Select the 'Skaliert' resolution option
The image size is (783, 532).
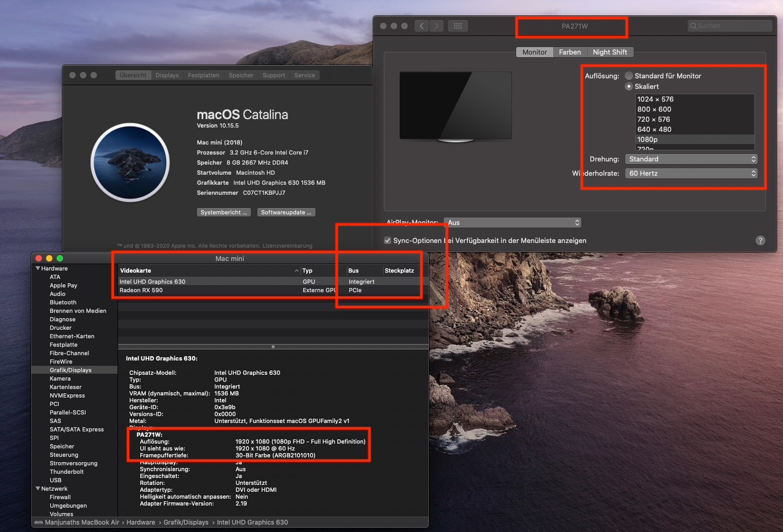click(629, 86)
